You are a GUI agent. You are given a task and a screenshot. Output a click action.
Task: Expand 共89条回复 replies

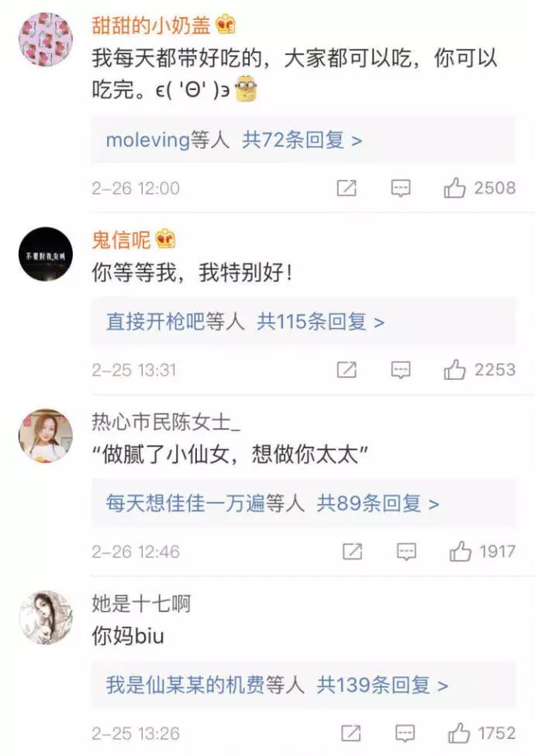(x=378, y=504)
